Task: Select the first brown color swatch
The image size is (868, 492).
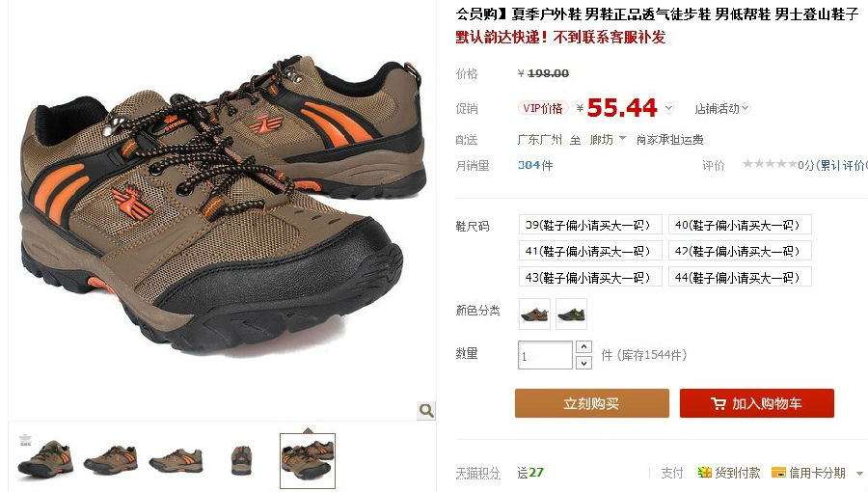Action: click(534, 314)
